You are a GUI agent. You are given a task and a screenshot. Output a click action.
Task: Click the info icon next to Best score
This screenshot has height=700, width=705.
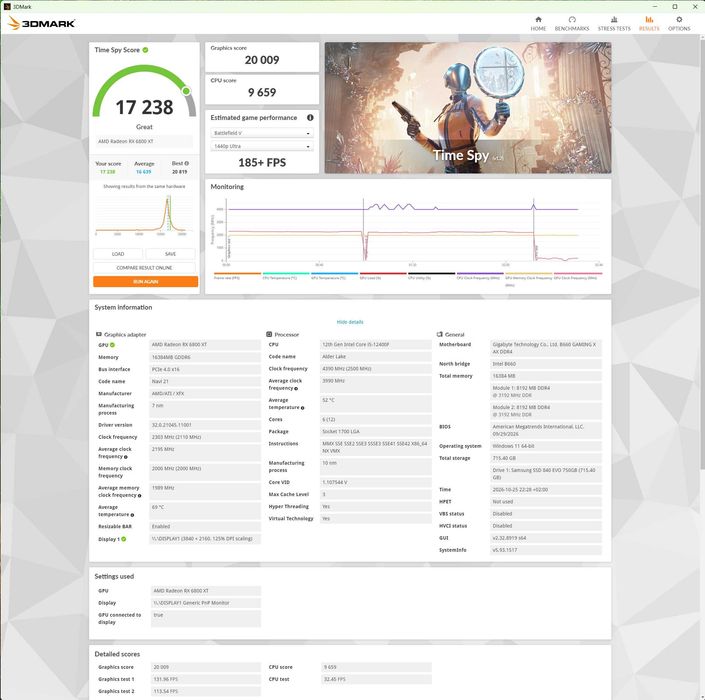187,163
